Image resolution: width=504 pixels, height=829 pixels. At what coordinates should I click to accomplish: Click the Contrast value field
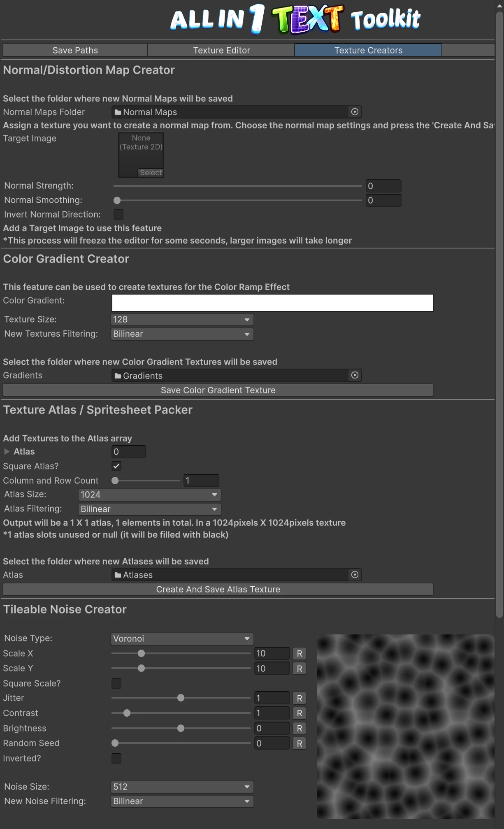coord(272,713)
